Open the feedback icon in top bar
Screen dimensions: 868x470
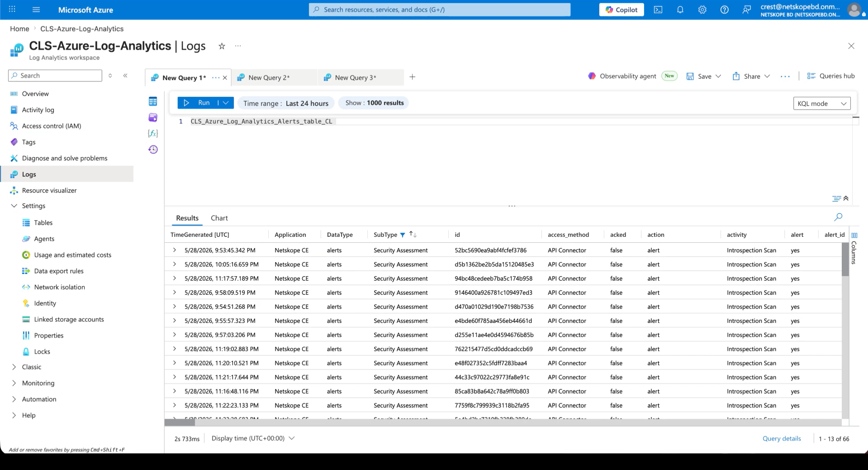(x=747, y=10)
